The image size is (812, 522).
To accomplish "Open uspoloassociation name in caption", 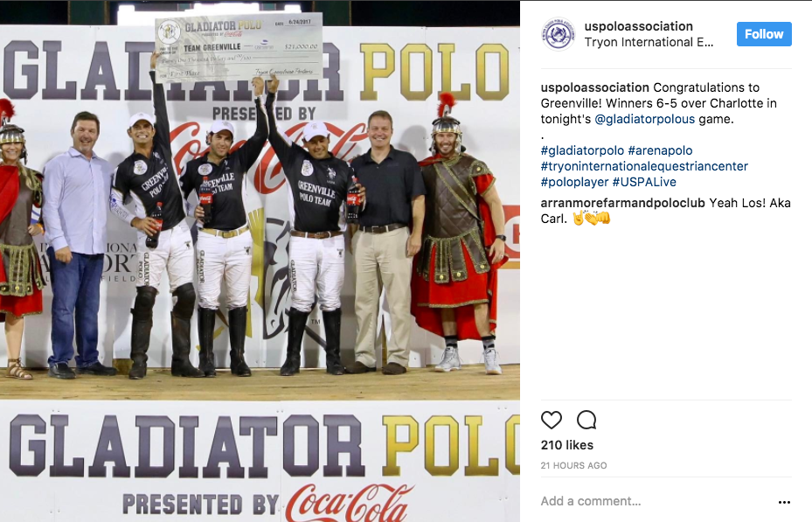I will [594, 87].
